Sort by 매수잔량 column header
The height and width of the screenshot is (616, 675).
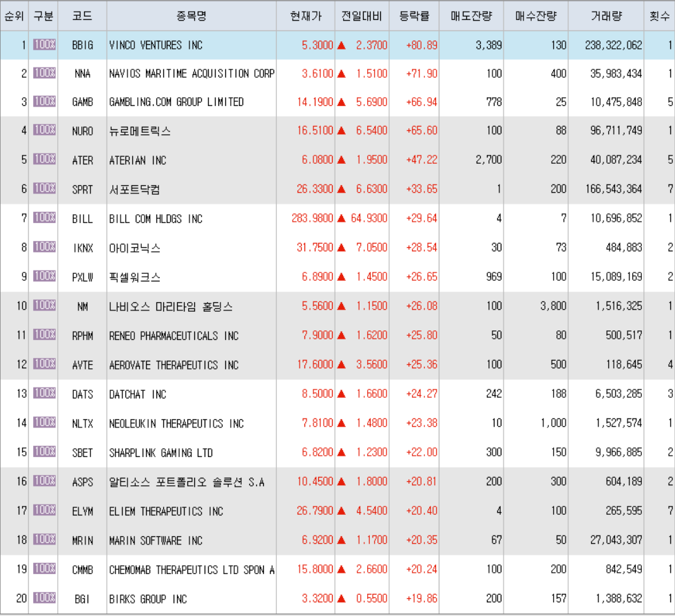tap(536, 16)
